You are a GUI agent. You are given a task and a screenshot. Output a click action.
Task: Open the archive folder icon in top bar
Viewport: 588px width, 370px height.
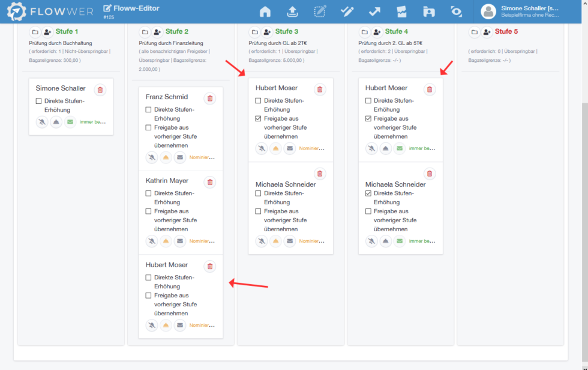[429, 11]
